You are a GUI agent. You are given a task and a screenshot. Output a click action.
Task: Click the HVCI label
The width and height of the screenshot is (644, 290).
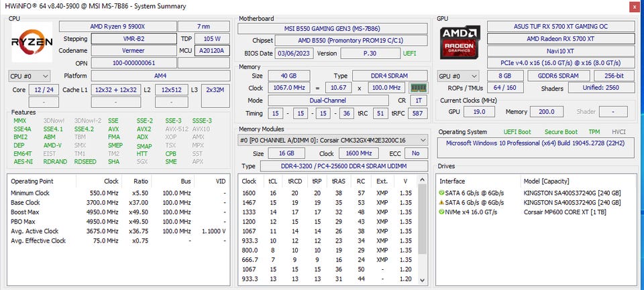(x=619, y=132)
